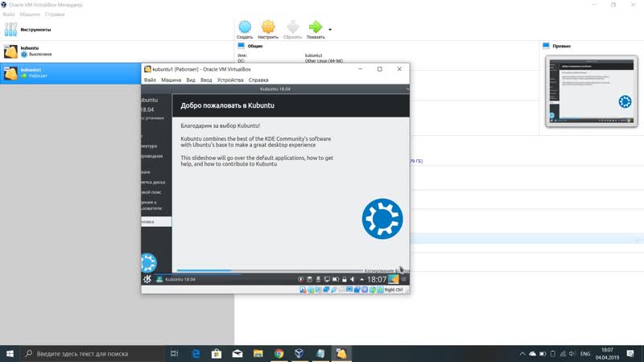The image size is (644, 362).
Task: Open the KDE application launcher icon
Action: (x=147, y=279)
